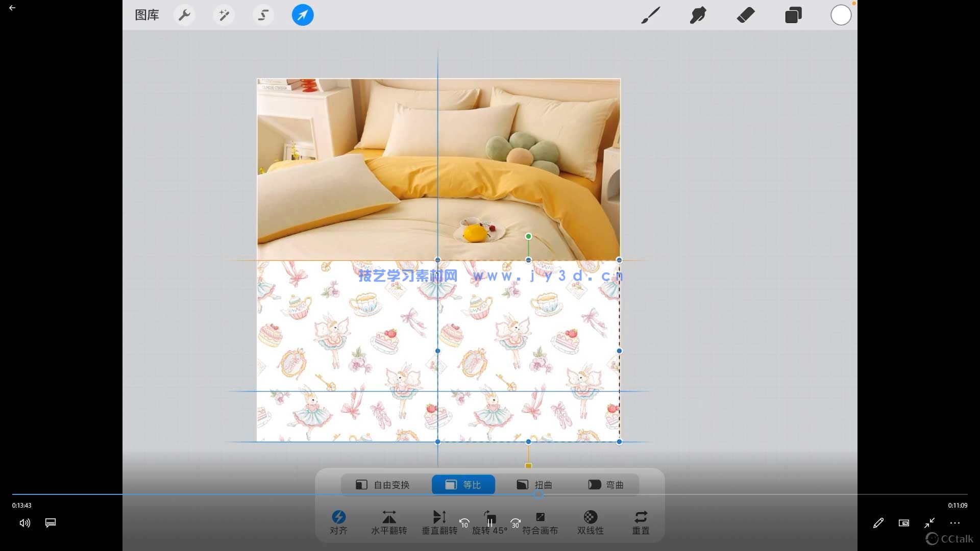This screenshot has width=980, height=551.
Task: Open the Actions wrench menu
Action: point(184,15)
